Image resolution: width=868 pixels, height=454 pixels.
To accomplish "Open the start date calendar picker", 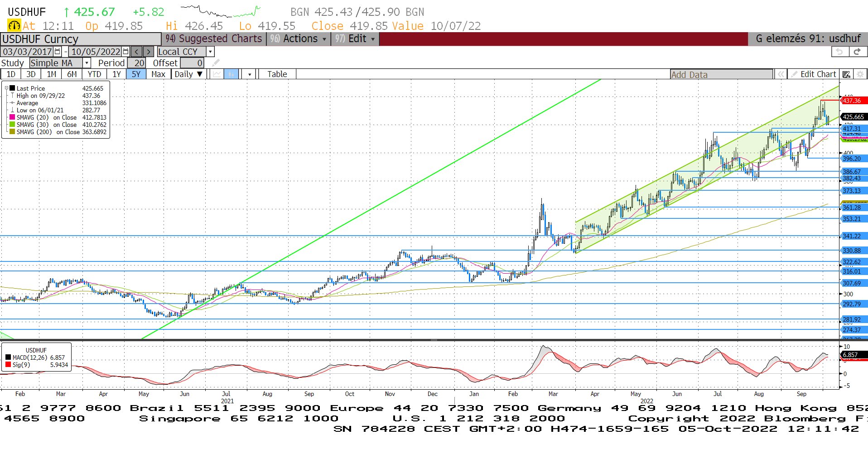I will click(58, 52).
